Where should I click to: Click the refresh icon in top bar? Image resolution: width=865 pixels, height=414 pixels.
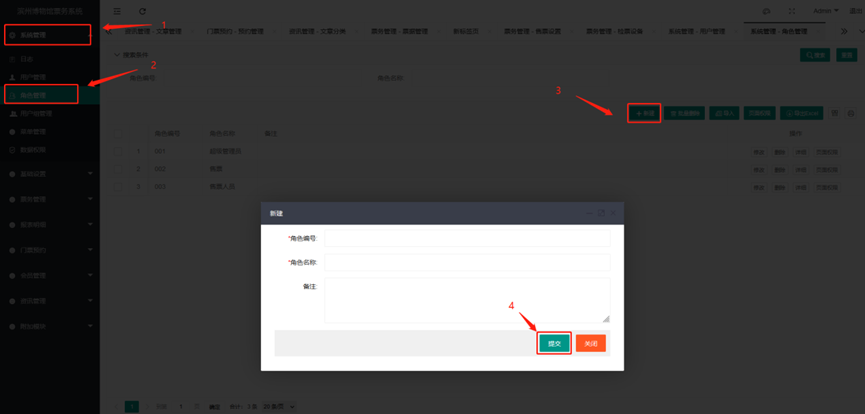click(142, 11)
